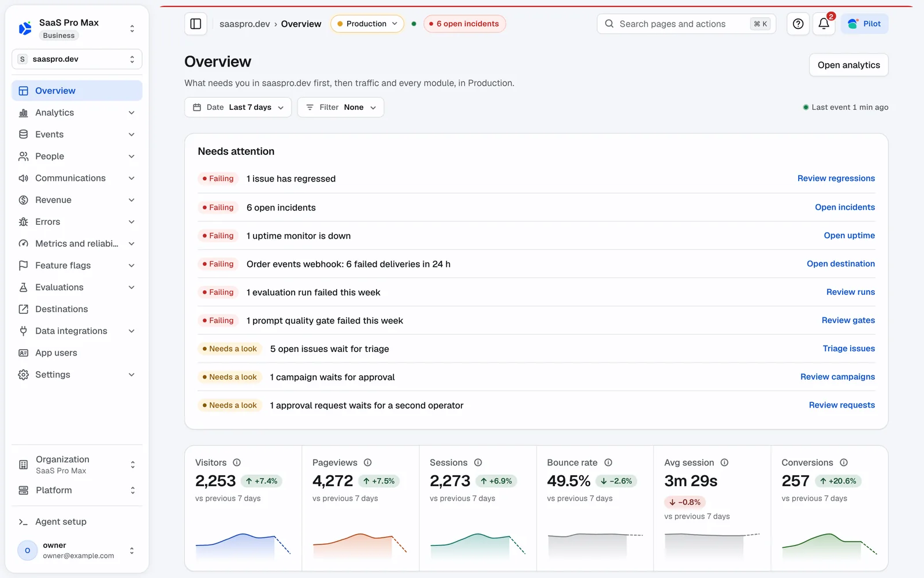Open the People sidebar item
The width and height of the screenshot is (924, 578).
pos(77,157)
